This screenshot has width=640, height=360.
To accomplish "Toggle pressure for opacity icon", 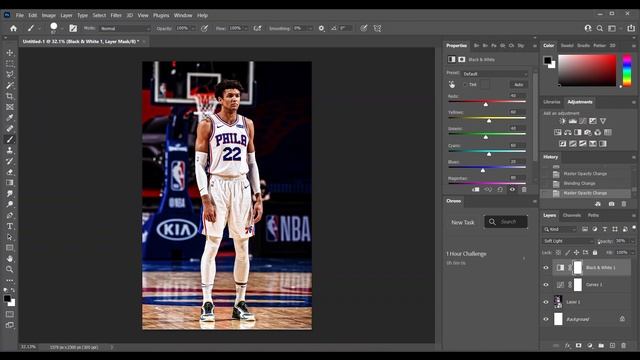I will [204, 28].
